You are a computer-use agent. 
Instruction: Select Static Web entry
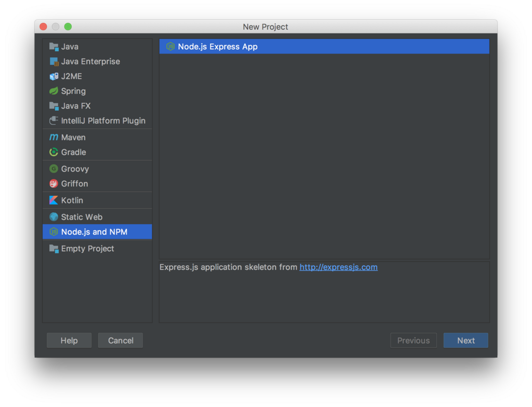[x=97, y=216]
